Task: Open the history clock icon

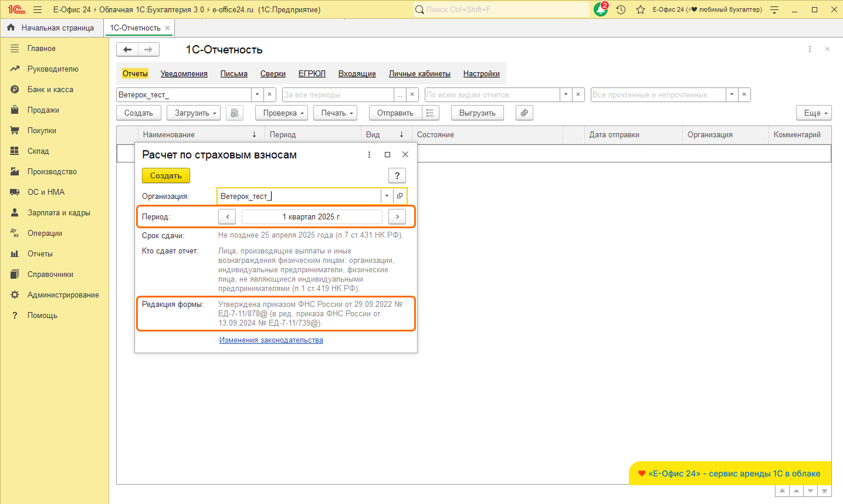Action: (x=621, y=9)
